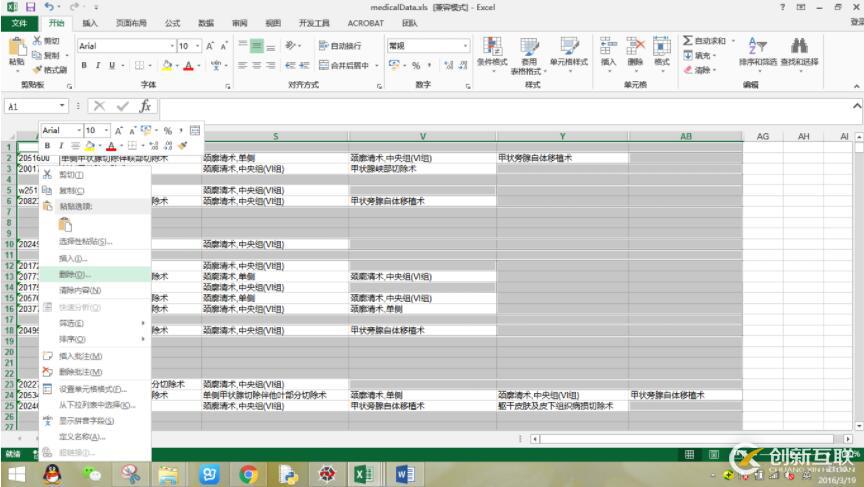The image size is (864, 487).
Task: Collapse the ribbon with the small arrow
Action: 856,86
